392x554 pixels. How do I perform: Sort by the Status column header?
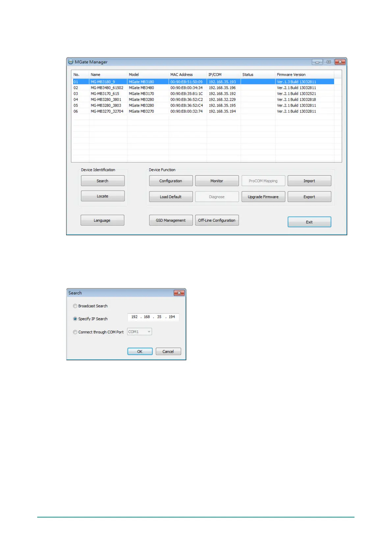pyautogui.click(x=258, y=75)
